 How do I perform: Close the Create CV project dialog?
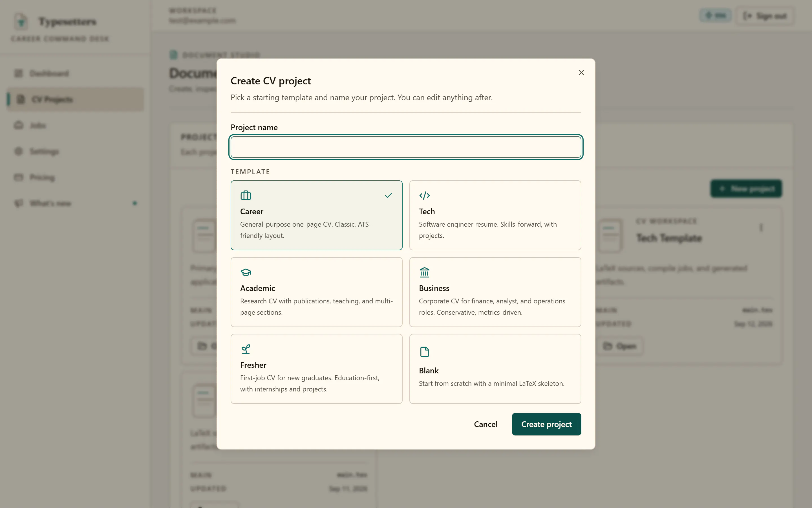[581, 73]
